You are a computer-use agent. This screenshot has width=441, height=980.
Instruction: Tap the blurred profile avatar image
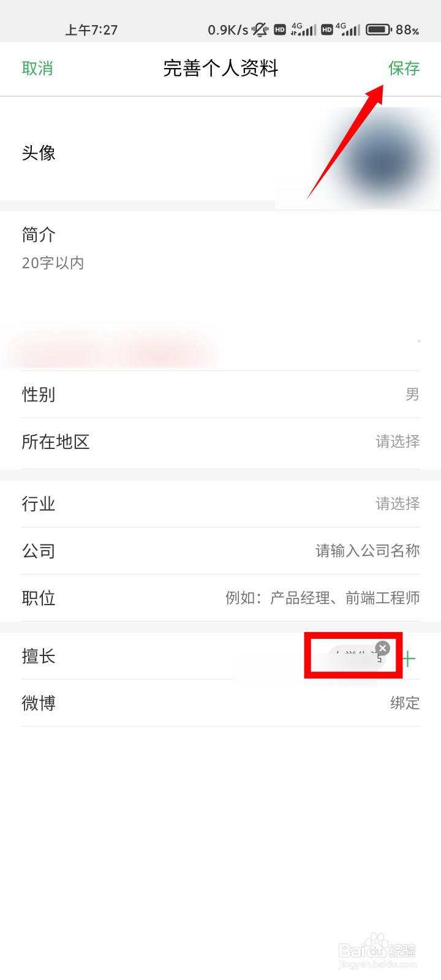[x=383, y=159]
